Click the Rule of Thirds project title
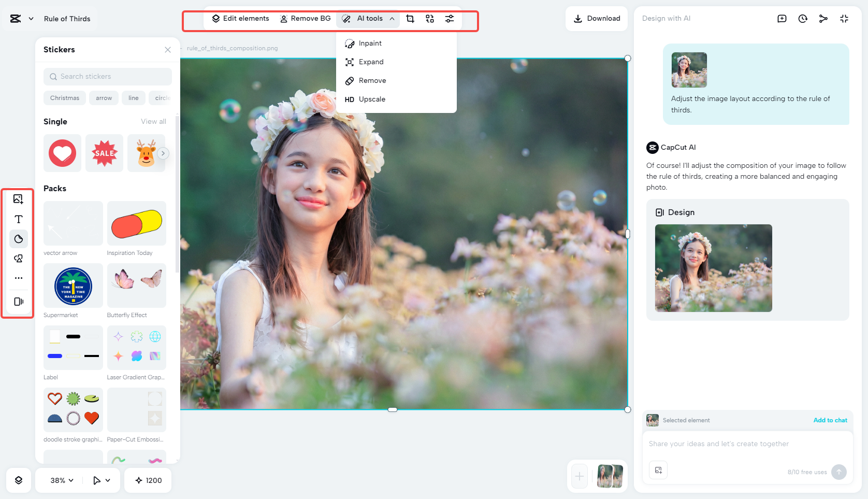Screen dimensions: 868x499 (67, 19)
